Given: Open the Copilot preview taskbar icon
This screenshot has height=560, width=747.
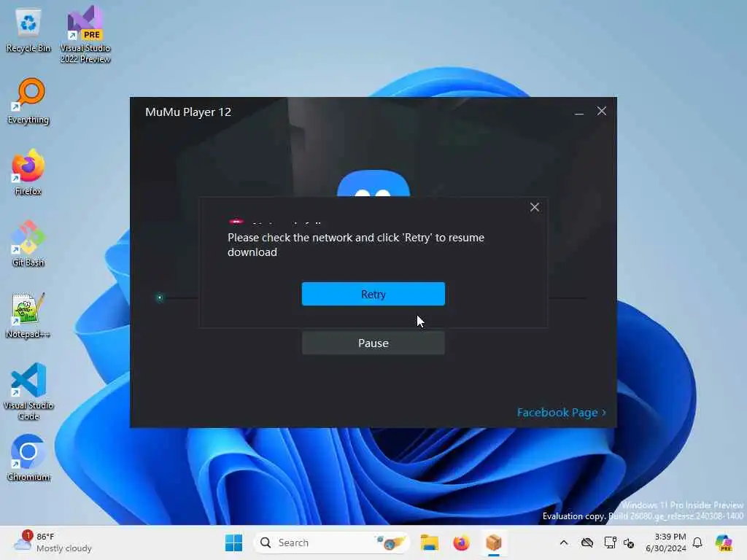Looking at the screenshot, I should tap(724, 542).
